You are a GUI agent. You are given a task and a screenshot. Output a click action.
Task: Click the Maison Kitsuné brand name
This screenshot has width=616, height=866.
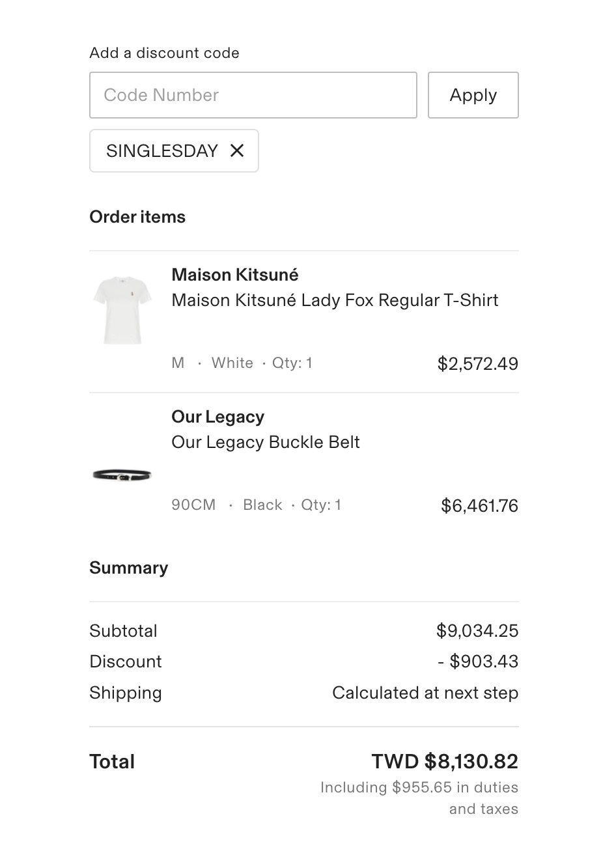[234, 275]
